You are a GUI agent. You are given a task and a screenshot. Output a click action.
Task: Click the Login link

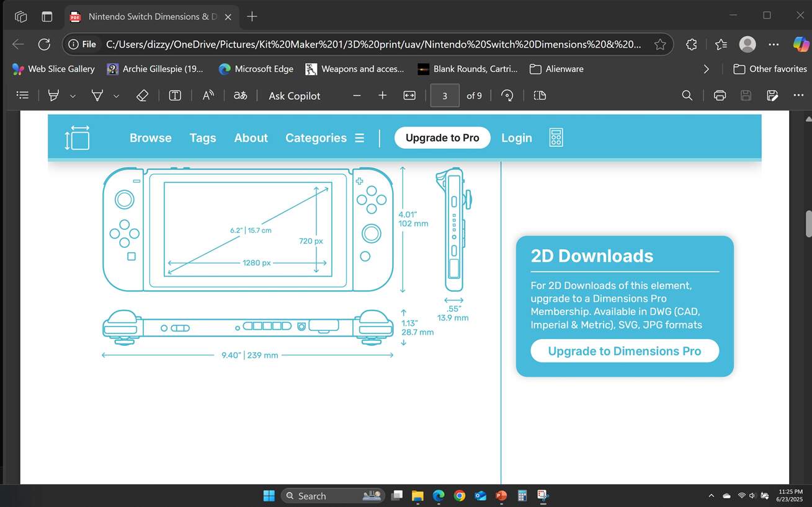coord(517,138)
